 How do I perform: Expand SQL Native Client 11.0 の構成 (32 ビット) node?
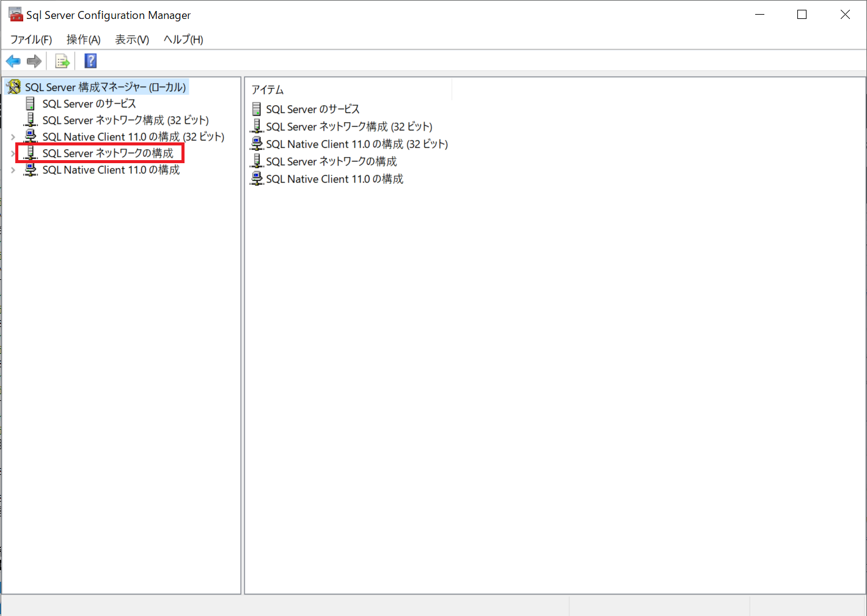13,137
